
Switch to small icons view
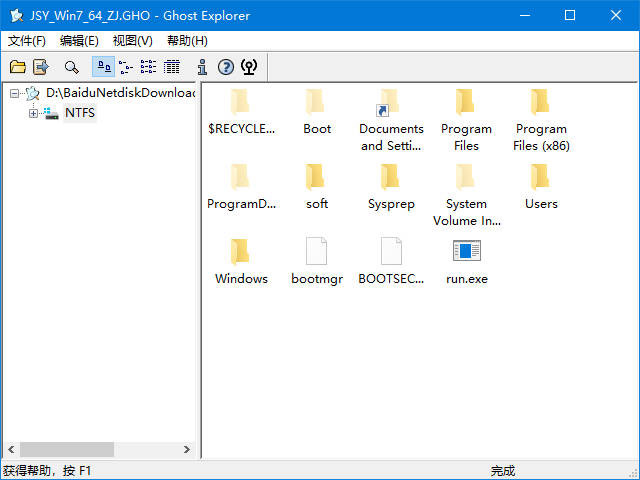pyautogui.click(x=126, y=67)
